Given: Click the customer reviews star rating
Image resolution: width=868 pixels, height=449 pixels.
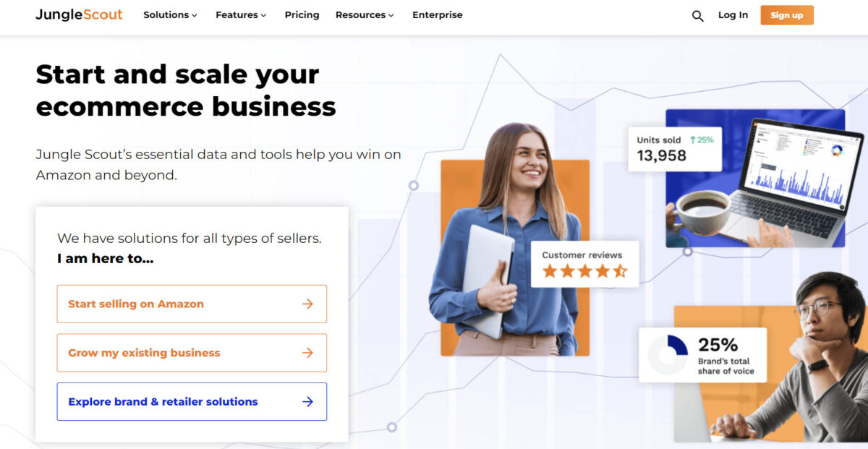Looking at the screenshot, I should (584, 272).
